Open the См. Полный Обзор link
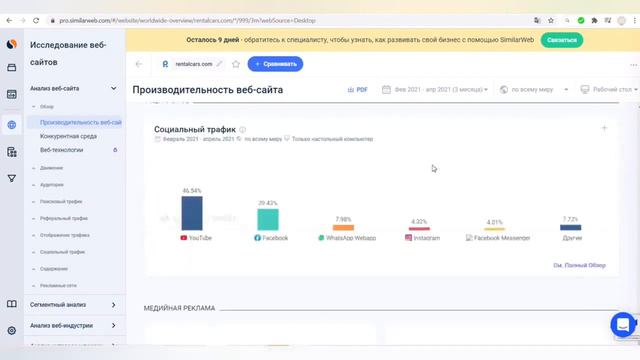 point(579,265)
